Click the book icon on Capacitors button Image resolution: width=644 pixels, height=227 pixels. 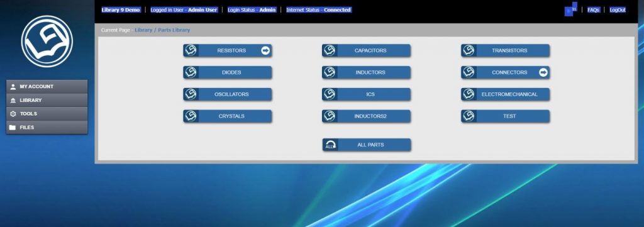coord(330,50)
